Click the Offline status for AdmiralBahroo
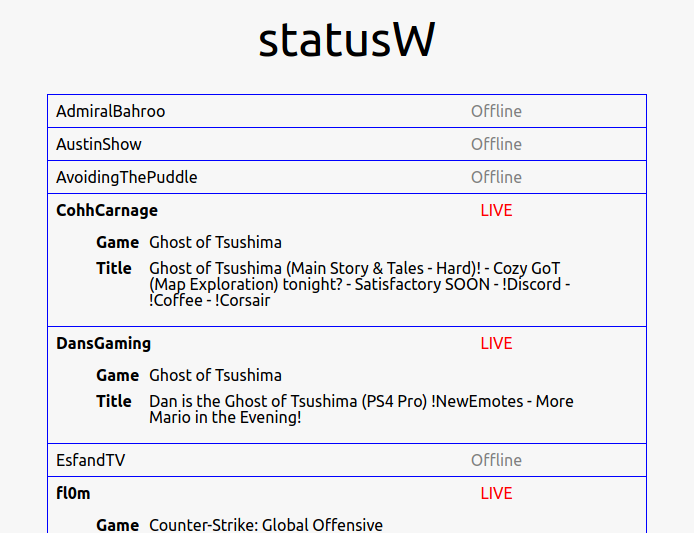The width and height of the screenshot is (694, 533). tap(496, 111)
